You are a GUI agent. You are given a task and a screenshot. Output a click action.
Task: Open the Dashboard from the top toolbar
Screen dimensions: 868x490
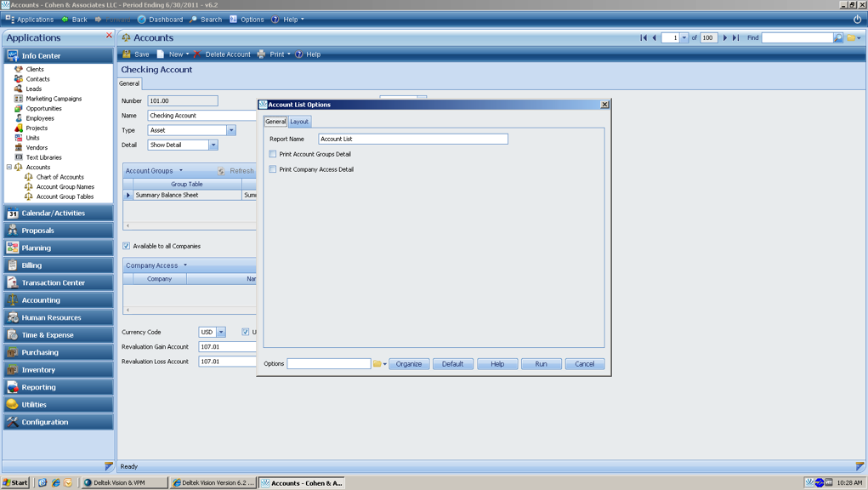coord(142,20)
